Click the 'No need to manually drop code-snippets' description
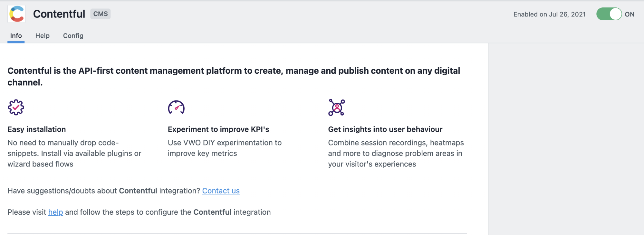 pyautogui.click(x=74, y=153)
